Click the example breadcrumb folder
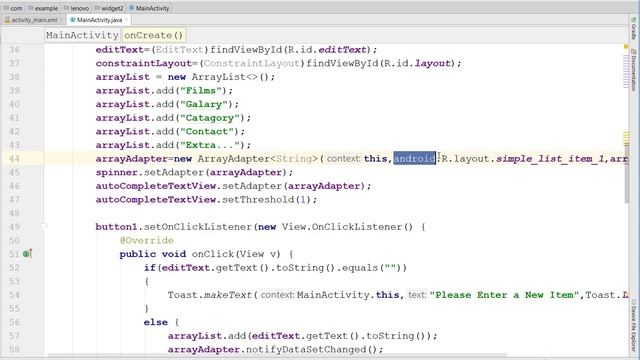Image resolution: width=640 pixels, height=360 pixels. point(44,8)
